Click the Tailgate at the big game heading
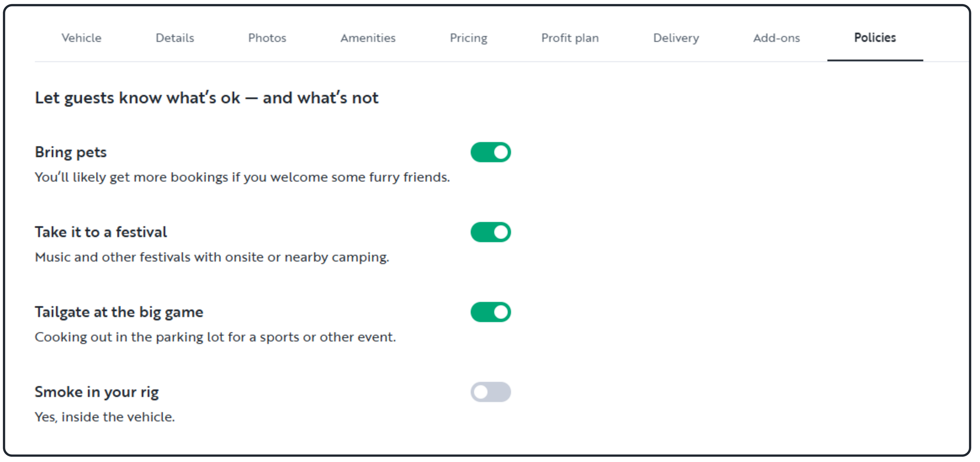The width and height of the screenshot is (980, 462). (x=119, y=312)
